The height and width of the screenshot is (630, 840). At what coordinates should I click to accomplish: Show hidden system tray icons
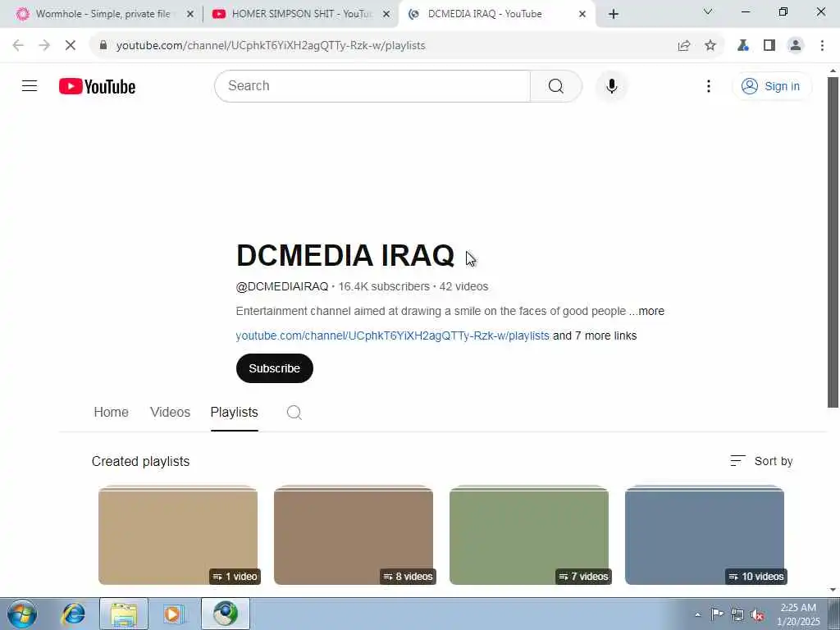click(697, 614)
